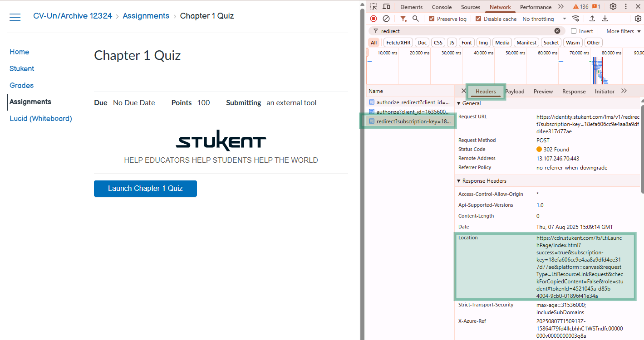Screen dimensions: 644x340
Task: Open the DevTools three-dot customize menu
Action: coord(626,7)
